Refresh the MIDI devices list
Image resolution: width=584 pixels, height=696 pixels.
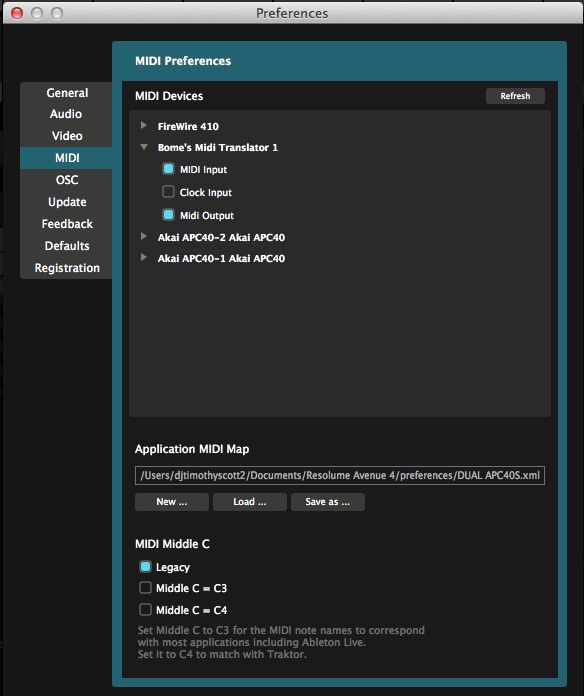[x=515, y=96]
